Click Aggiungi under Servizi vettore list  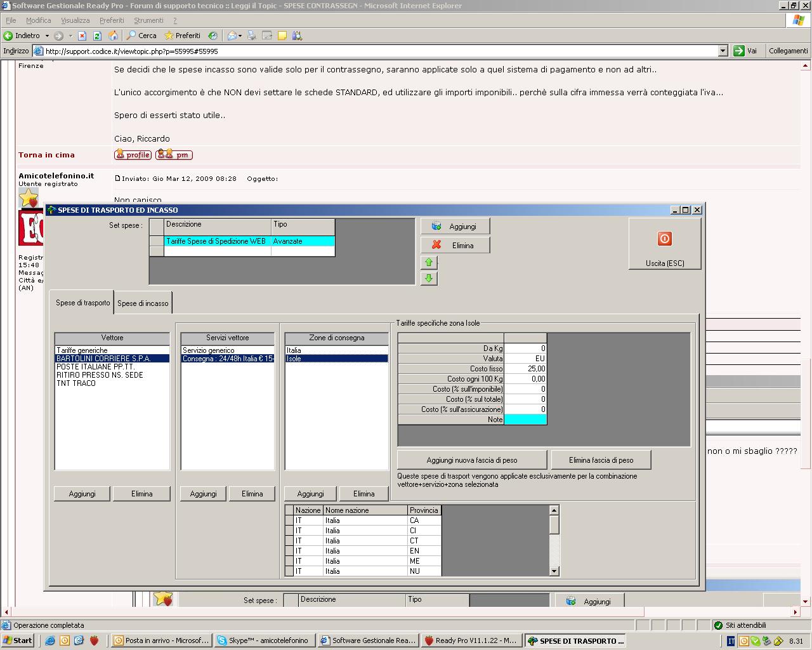click(203, 494)
